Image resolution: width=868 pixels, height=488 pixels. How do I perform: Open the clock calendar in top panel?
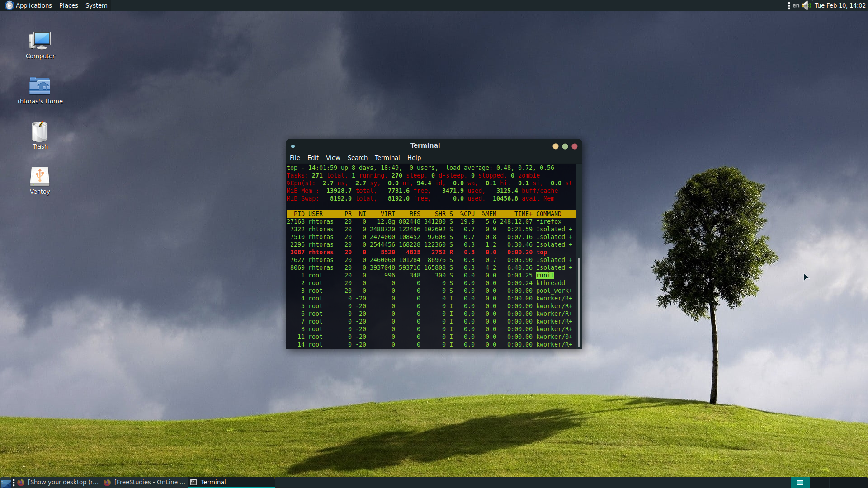point(840,5)
